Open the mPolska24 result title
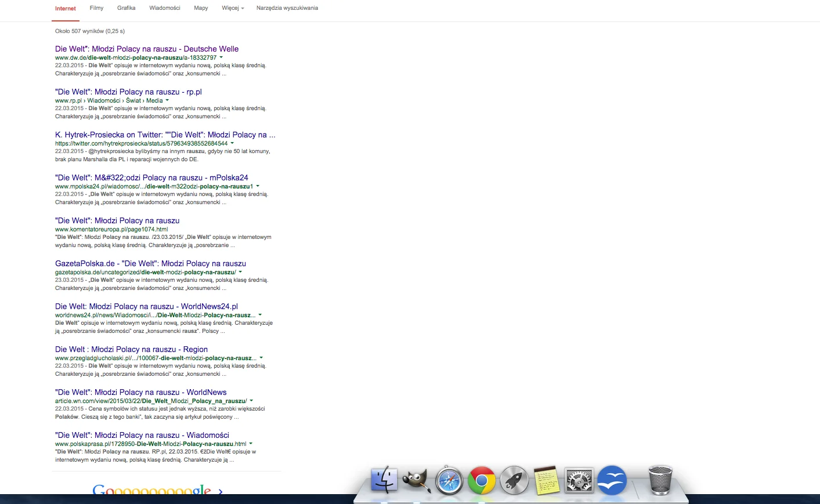This screenshot has width=820, height=504. [x=151, y=177]
